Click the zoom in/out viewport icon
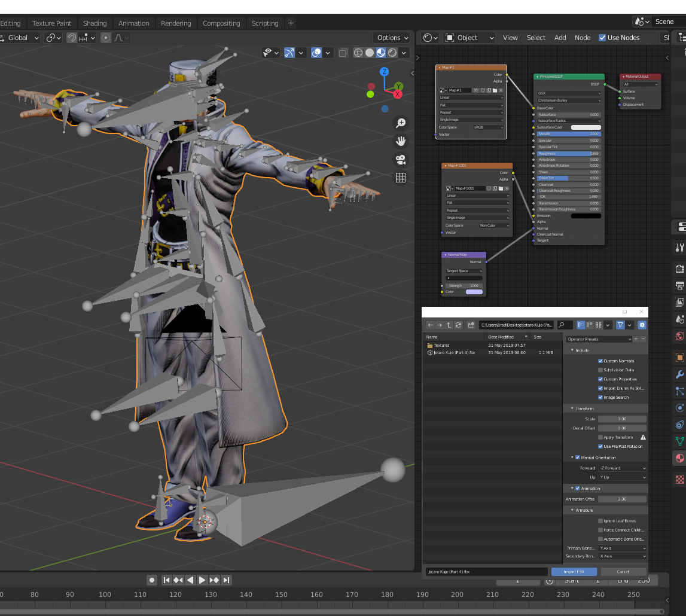The height and width of the screenshot is (616, 686). coord(401,123)
